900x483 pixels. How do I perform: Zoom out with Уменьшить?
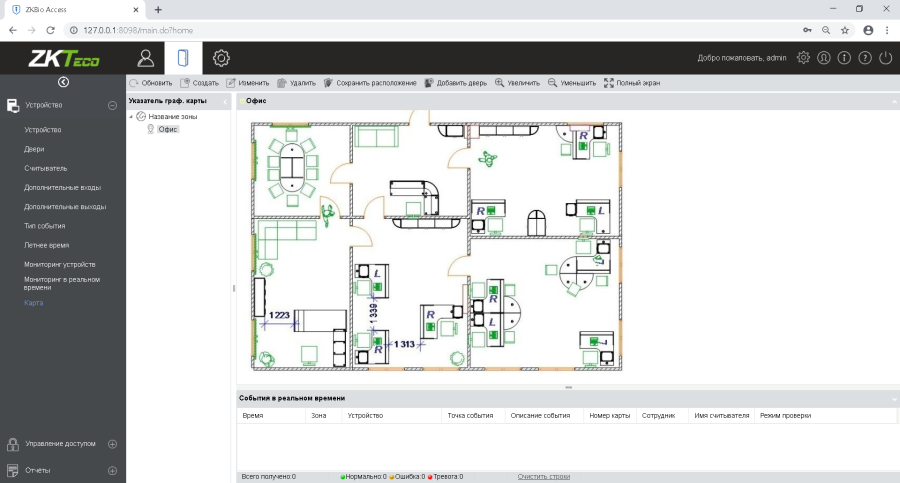click(x=572, y=83)
